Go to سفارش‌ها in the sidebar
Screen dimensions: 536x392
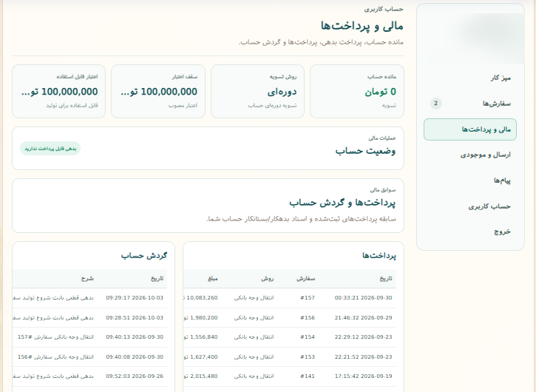click(470, 104)
